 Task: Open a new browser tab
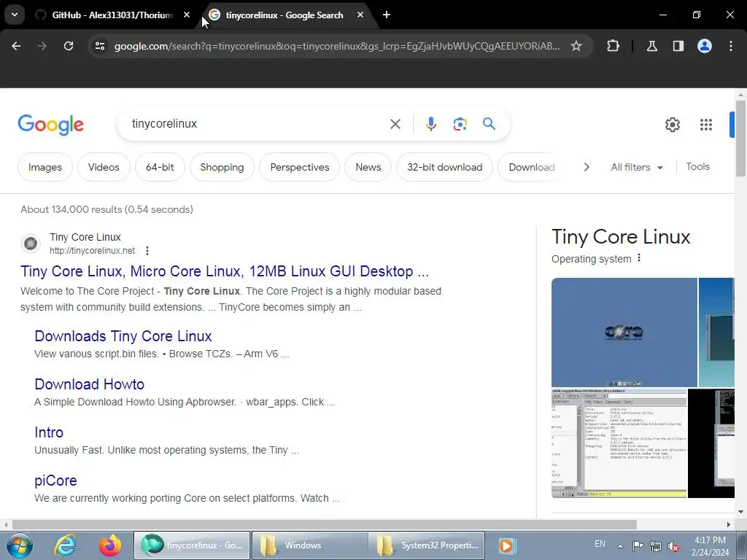pos(387,15)
